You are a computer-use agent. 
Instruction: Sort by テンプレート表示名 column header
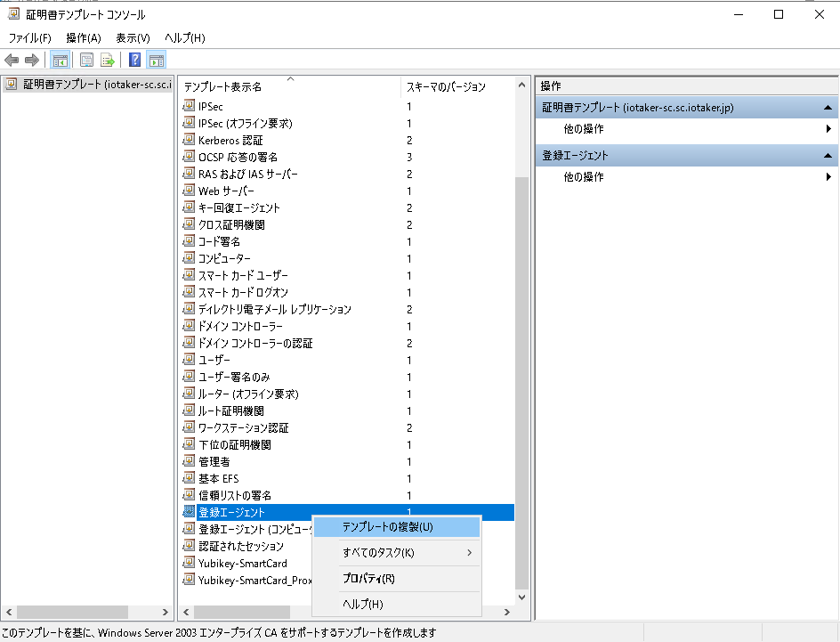(222, 86)
